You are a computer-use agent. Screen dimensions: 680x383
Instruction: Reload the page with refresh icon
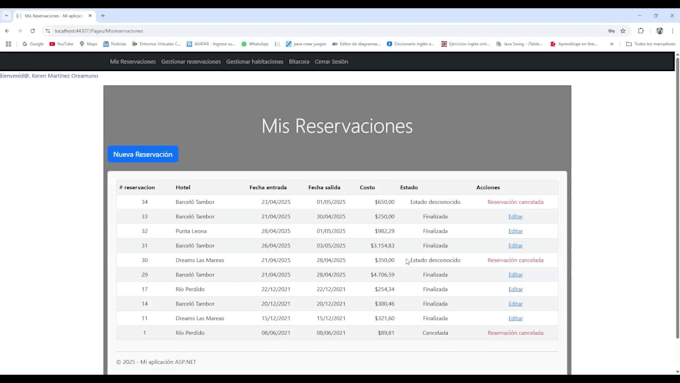33,31
